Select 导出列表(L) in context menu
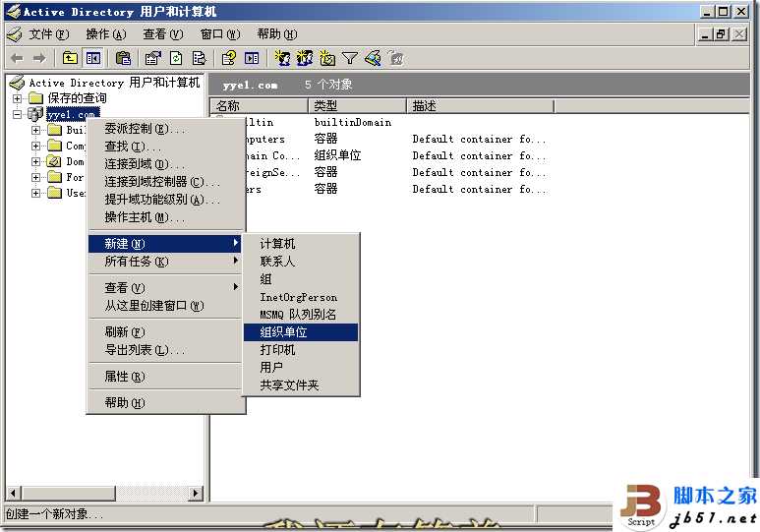Image resolution: width=760 pixels, height=532 pixels. pos(165,350)
